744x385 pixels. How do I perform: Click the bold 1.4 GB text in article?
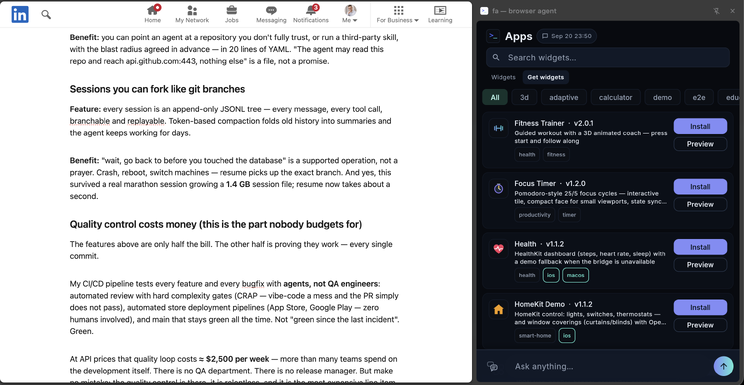(x=239, y=184)
